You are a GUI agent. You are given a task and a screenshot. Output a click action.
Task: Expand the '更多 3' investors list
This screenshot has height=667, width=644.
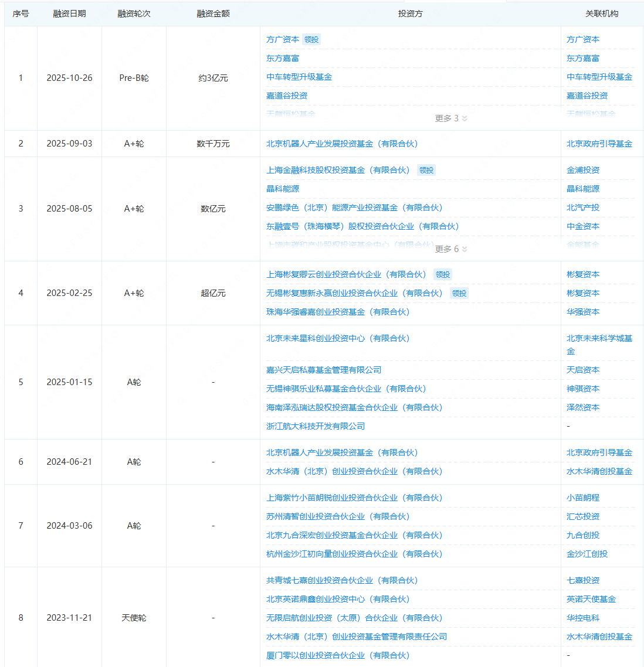[450, 118]
